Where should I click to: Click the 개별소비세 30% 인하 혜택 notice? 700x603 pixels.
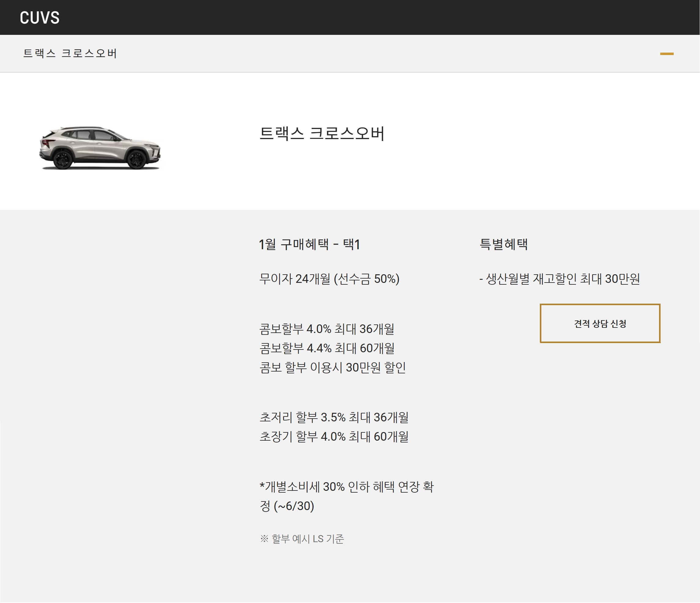click(346, 487)
